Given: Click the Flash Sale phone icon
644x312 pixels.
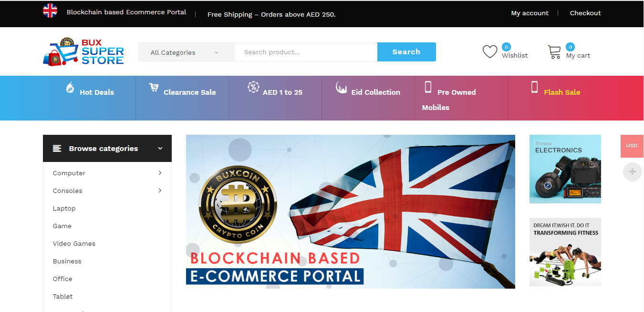Looking at the screenshot, I should point(534,87).
